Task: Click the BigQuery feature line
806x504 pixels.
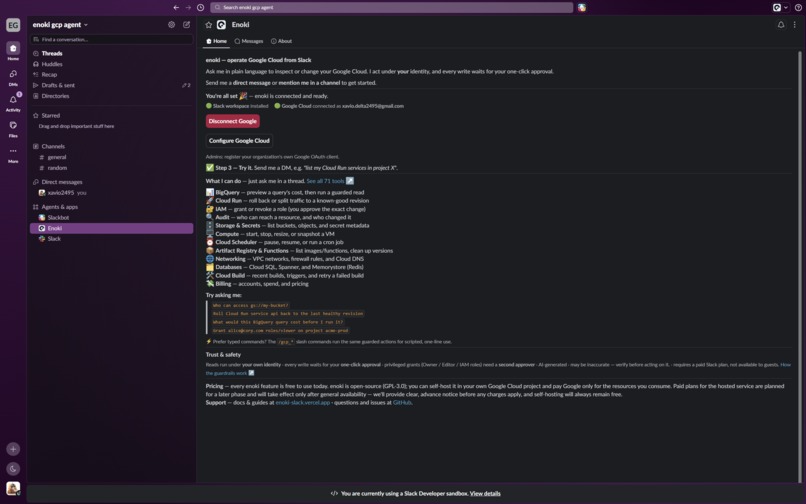Action: pos(285,192)
